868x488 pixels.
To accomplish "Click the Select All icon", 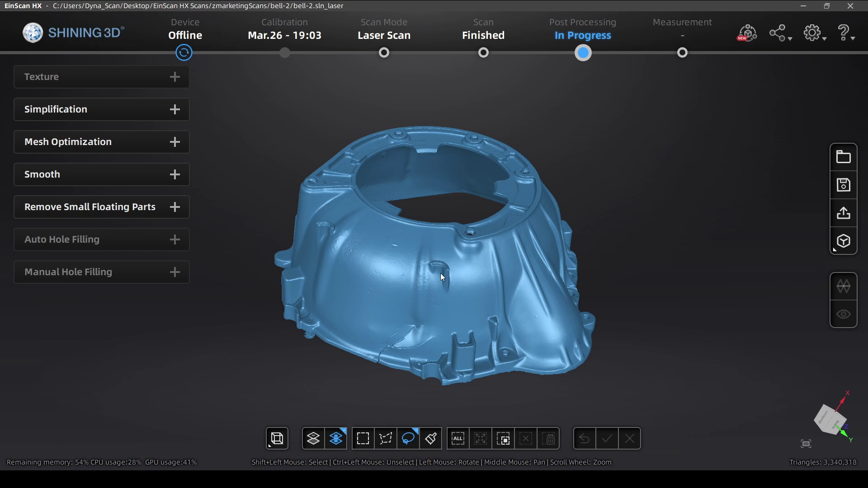I will point(458,438).
